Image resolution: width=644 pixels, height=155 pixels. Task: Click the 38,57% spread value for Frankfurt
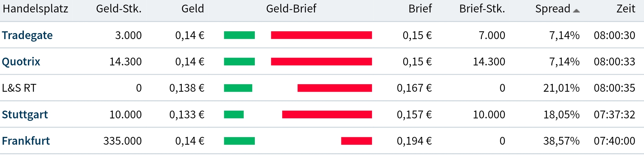tap(561, 141)
